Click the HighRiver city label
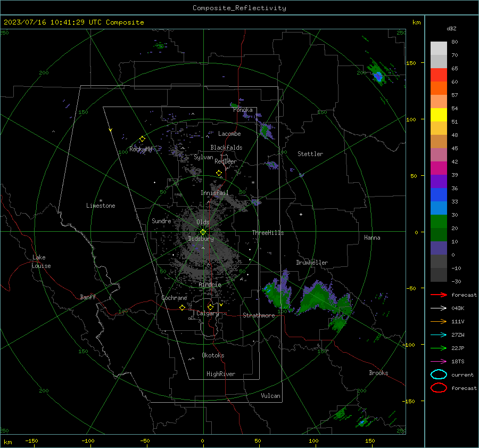The image size is (479, 448). click(x=221, y=374)
